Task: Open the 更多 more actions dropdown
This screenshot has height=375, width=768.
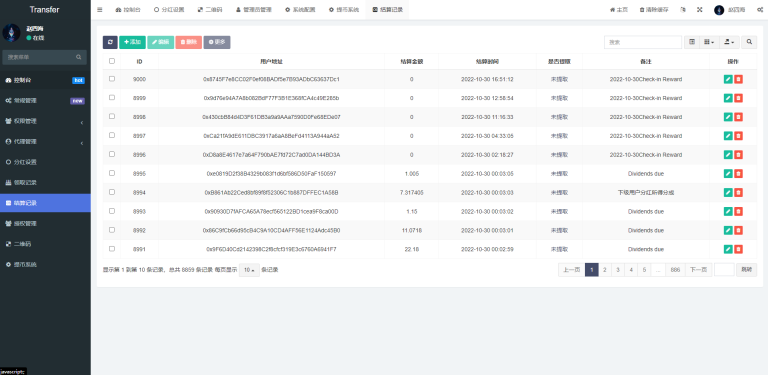Action: pos(217,42)
